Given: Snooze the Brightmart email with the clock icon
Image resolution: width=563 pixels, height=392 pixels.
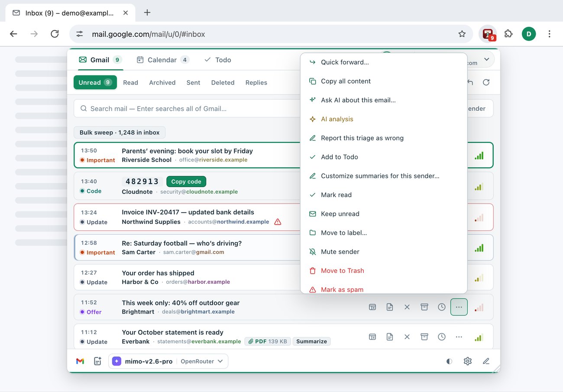Looking at the screenshot, I should (442, 307).
